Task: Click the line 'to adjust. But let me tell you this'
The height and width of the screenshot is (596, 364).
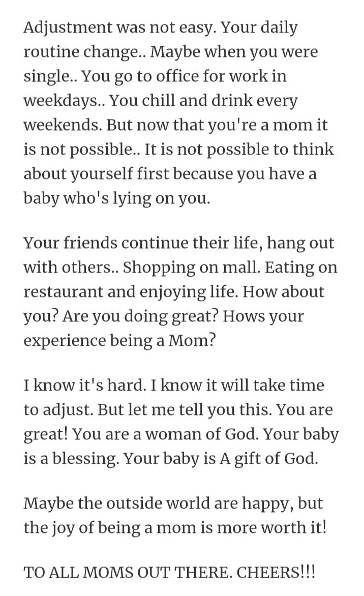Action: 148,409
